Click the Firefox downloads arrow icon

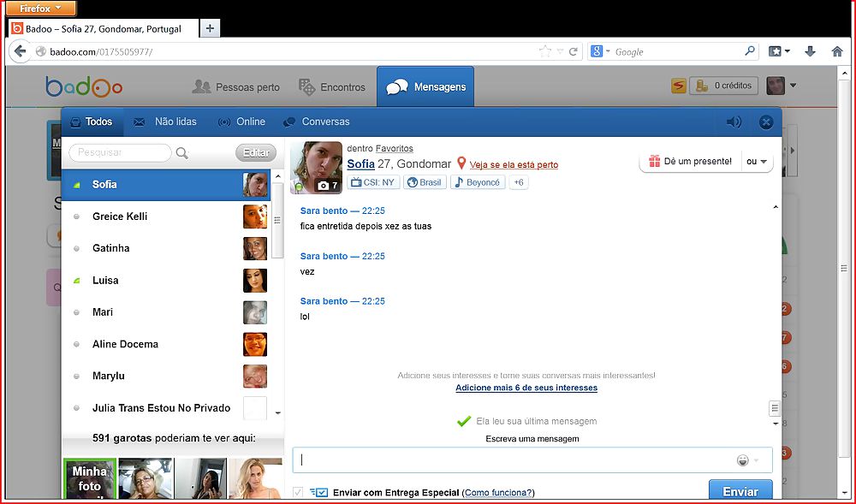point(810,51)
